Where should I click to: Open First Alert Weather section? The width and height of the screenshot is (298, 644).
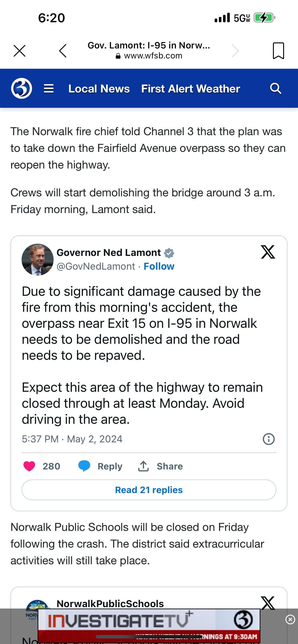[x=190, y=89]
